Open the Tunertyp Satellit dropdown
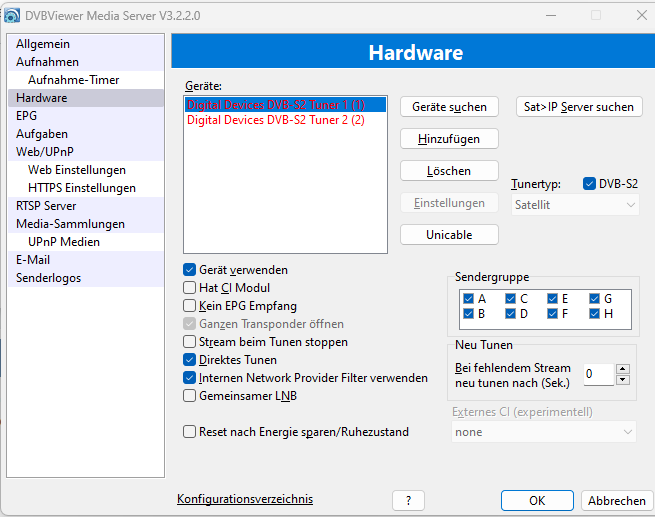 pyautogui.click(x=575, y=205)
